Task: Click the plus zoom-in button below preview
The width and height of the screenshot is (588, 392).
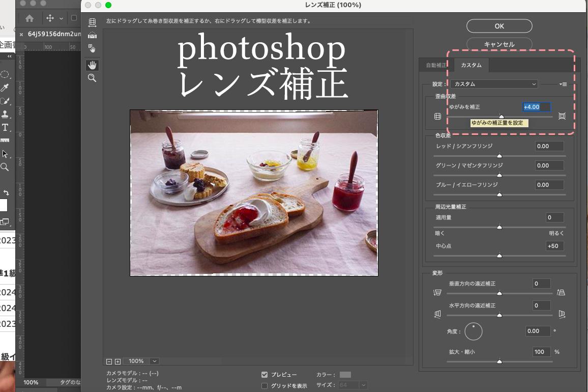Action: (117, 361)
